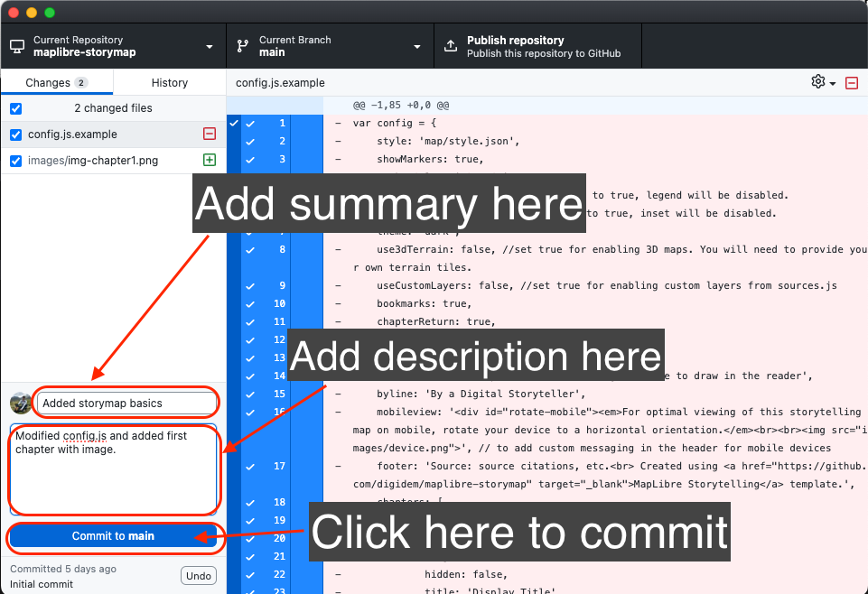868x594 pixels.
Task: Deselect the config.js.example checkbox
Action: click(15, 133)
